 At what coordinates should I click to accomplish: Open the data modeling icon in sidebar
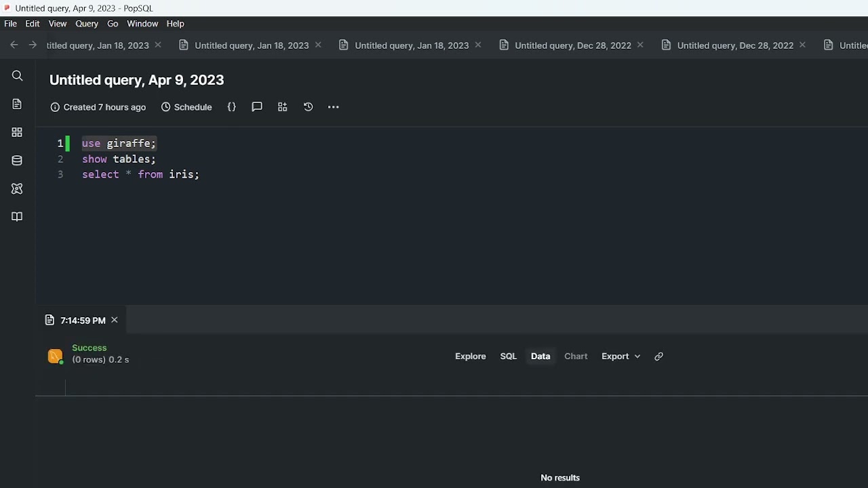coord(18,188)
